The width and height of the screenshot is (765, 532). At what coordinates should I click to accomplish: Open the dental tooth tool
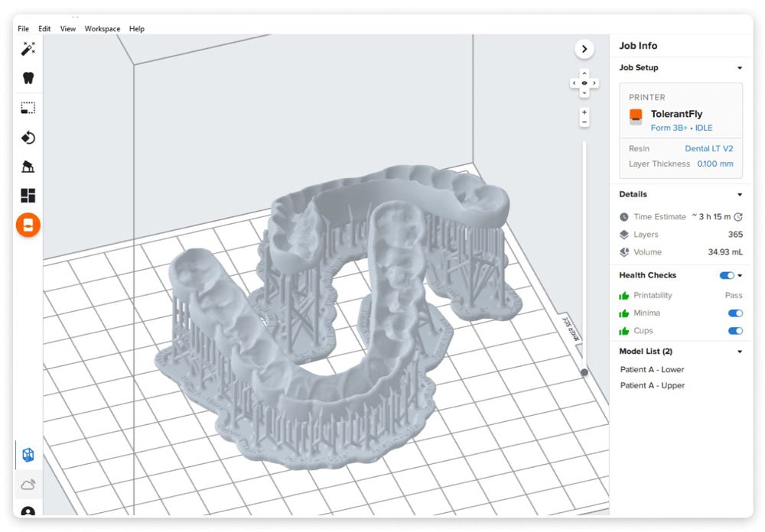pyautogui.click(x=28, y=78)
